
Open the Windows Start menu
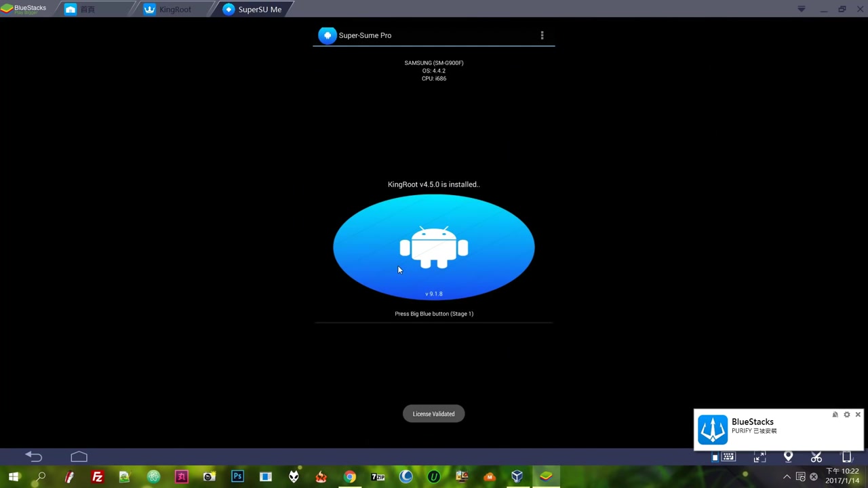14,477
